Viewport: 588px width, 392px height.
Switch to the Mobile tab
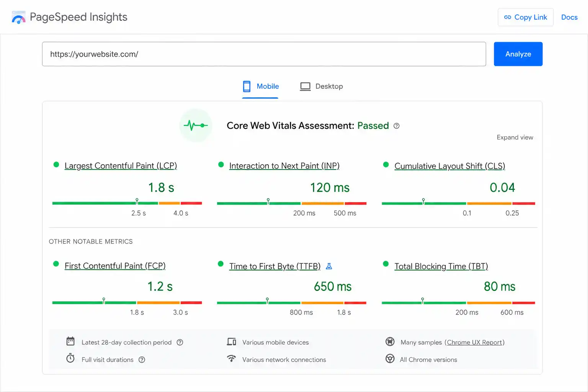click(x=260, y=87)
